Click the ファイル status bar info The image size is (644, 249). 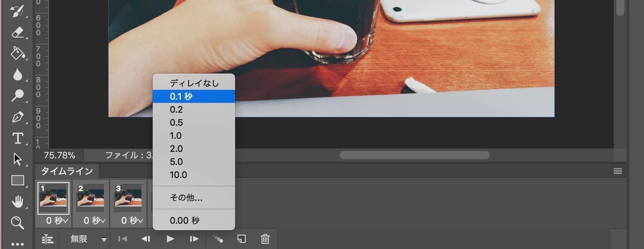(129, 155)
